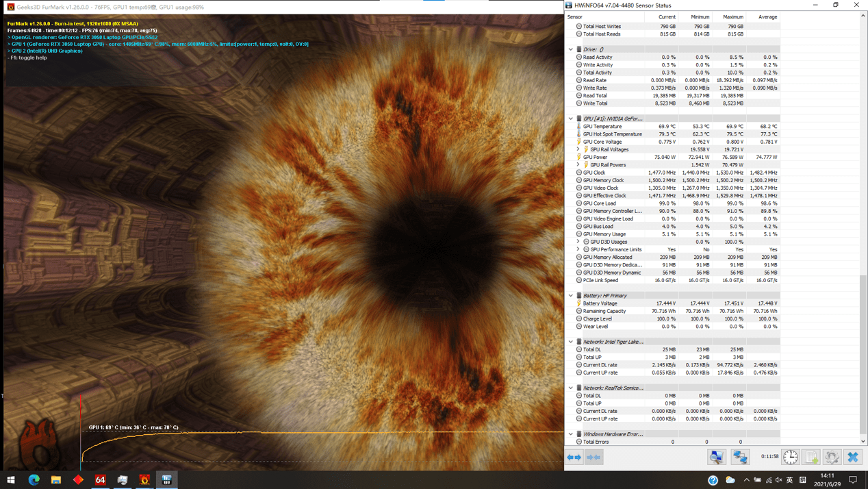Screen dimensions: 868x489
Task: Click the taskbar clock showing 14:11
Action: [x=828, y=480]
